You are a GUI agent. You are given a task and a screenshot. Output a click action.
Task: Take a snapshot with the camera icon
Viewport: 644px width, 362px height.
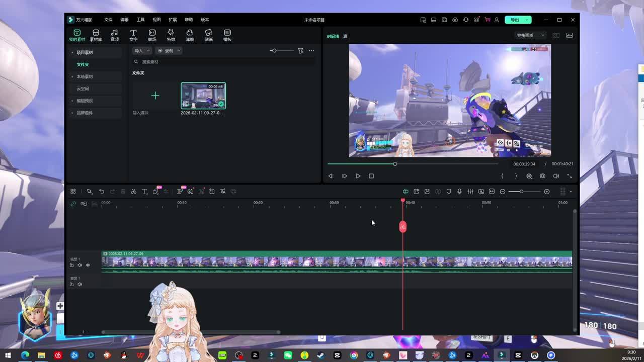542,176
